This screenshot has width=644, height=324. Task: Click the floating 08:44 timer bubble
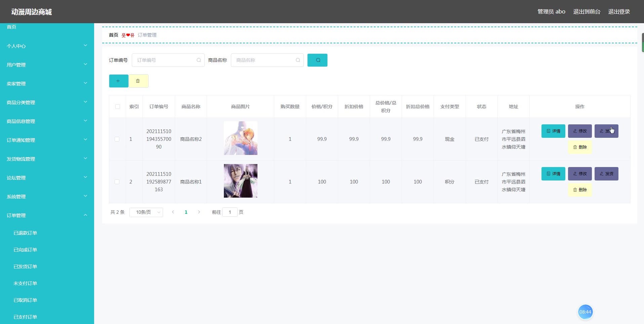[585, 312]
